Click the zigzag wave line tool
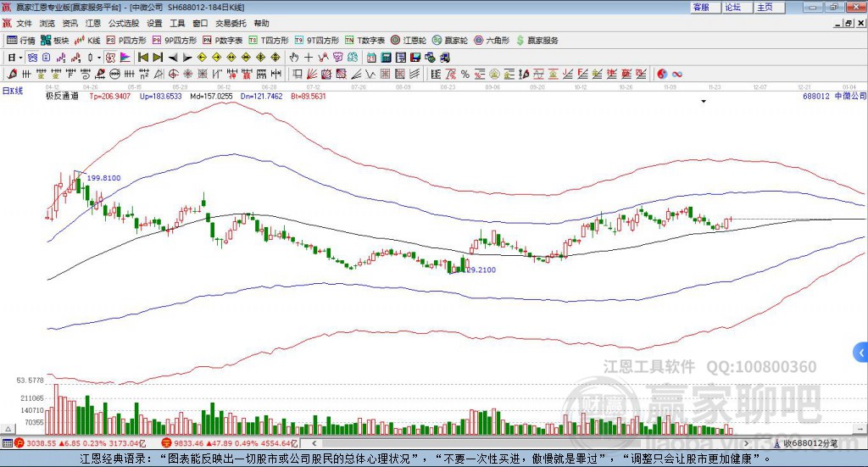This screenshot has height=467, width=868. click(371, 74)
